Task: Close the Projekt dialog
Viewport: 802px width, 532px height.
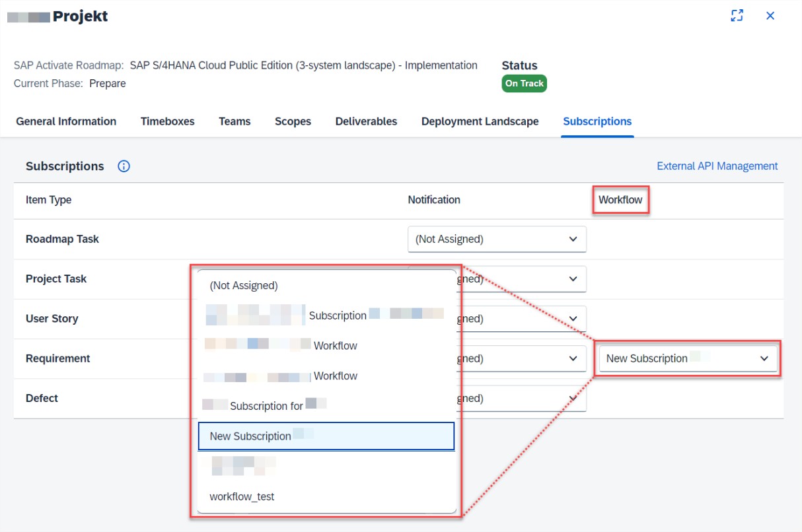Action: (x=770, y=15)
